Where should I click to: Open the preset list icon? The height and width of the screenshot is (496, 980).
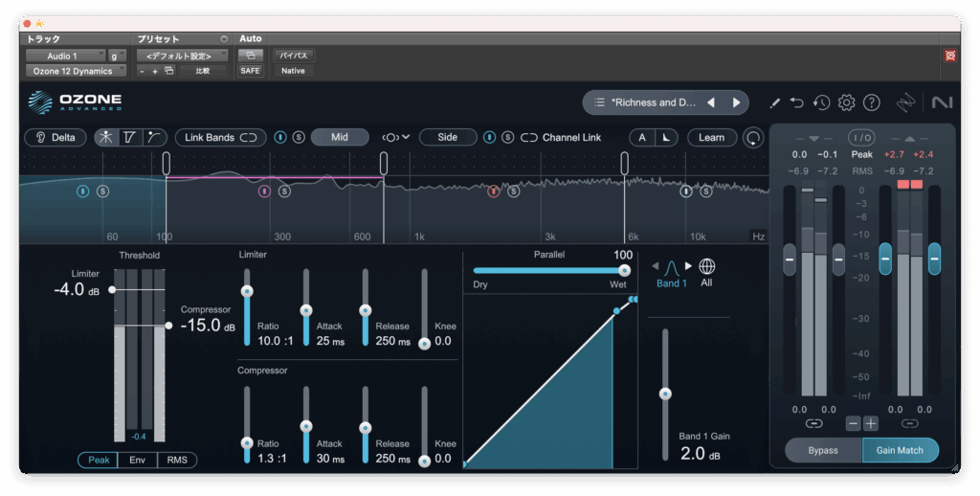(599, 102)
